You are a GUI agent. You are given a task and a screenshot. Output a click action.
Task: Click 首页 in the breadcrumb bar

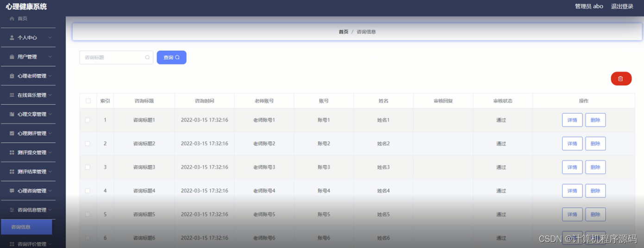pyautogui.click(x=344, y=32)
